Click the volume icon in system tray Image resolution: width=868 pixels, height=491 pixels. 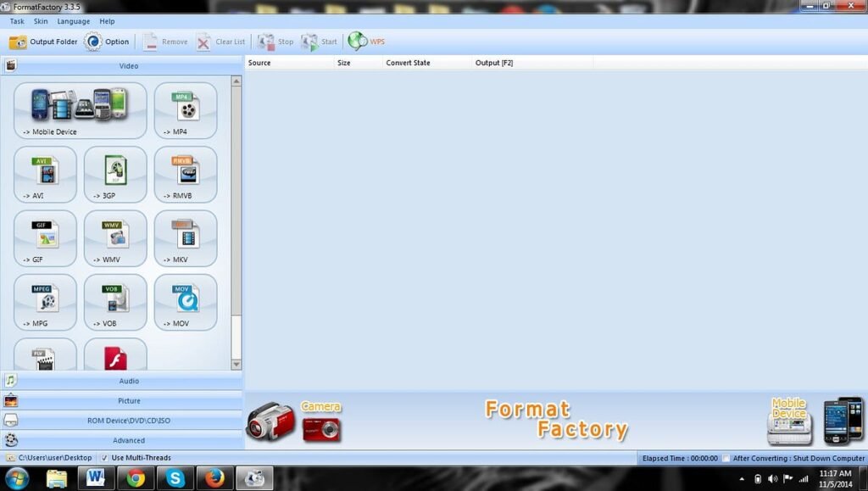pos(773,479)
